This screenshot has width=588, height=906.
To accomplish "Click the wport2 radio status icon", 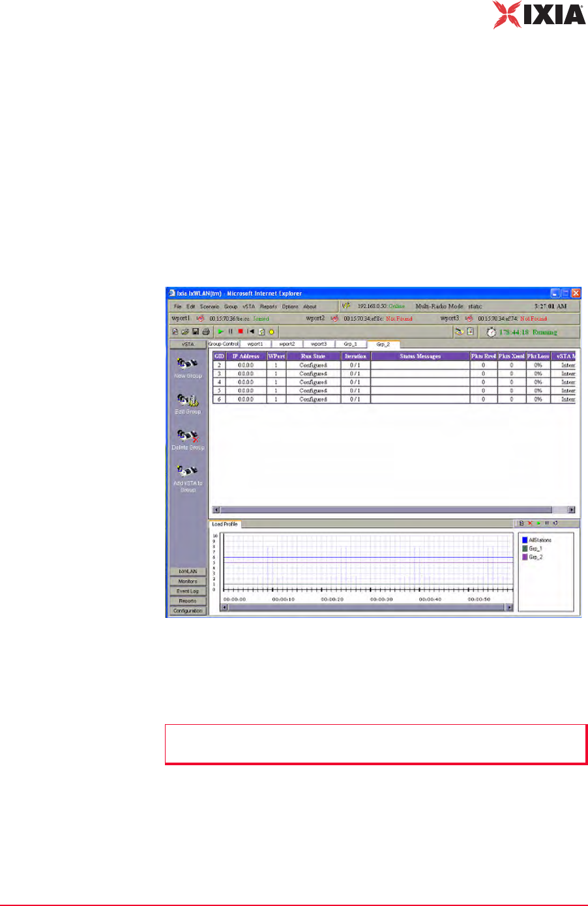I will pyautogui.click(x=335, y=319).
